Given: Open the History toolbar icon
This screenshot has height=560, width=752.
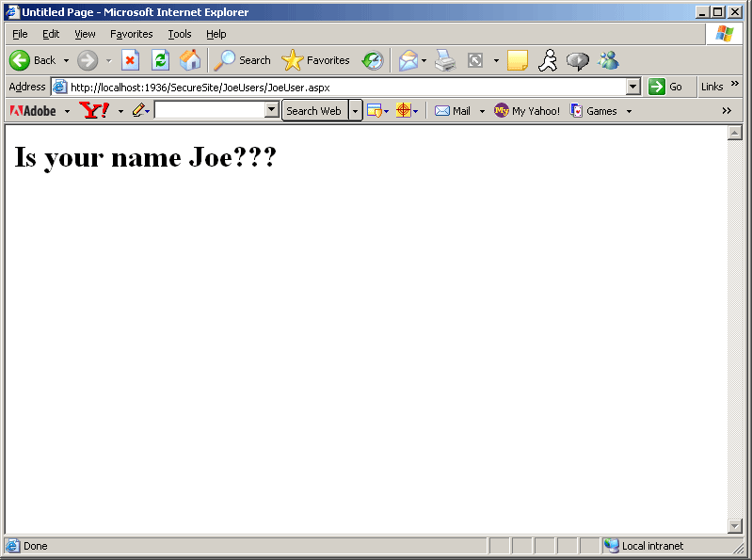Looking at the screenshot, I should tap(373, 60).
